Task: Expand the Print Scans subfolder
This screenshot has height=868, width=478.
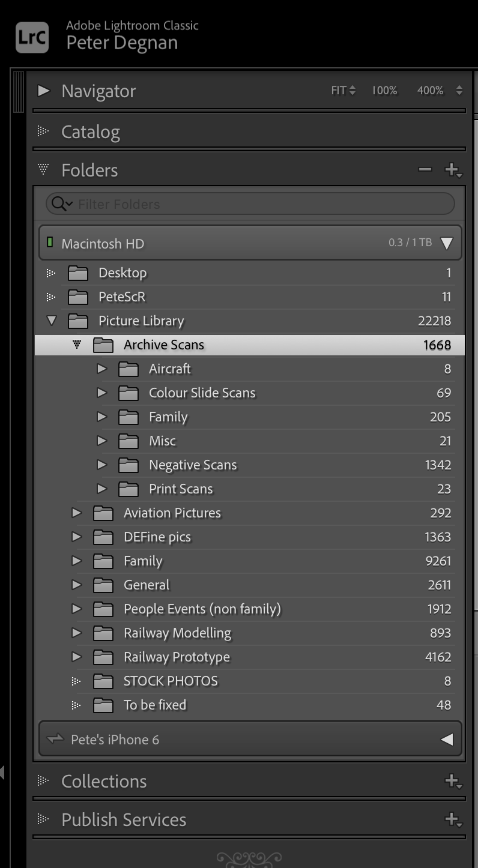Action: pyautogui.click(x=101, y=489)
